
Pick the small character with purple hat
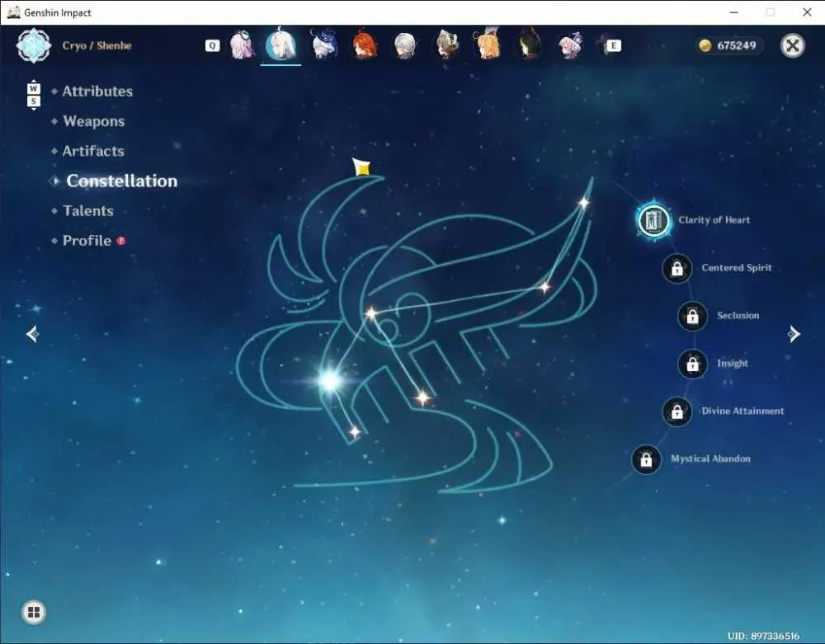click(x=570, y=45)
